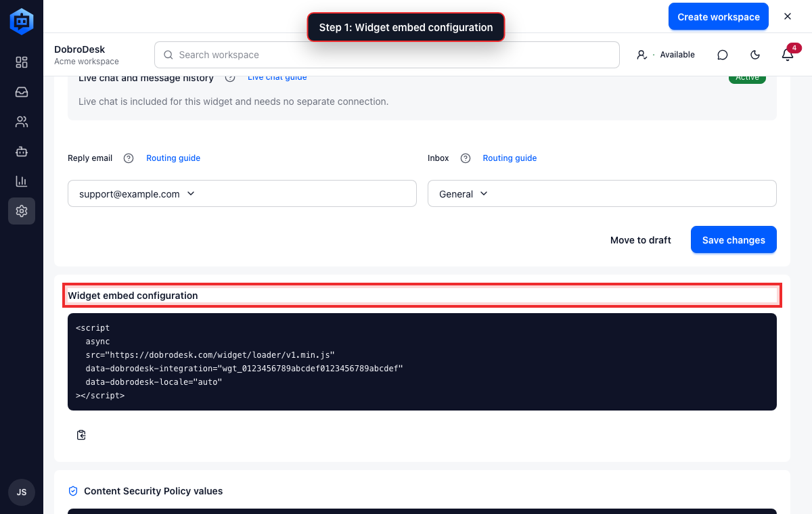The image size is (812, 514).
Task: Copy embed code with clipboard icon
Action: (x=81, y=435)
